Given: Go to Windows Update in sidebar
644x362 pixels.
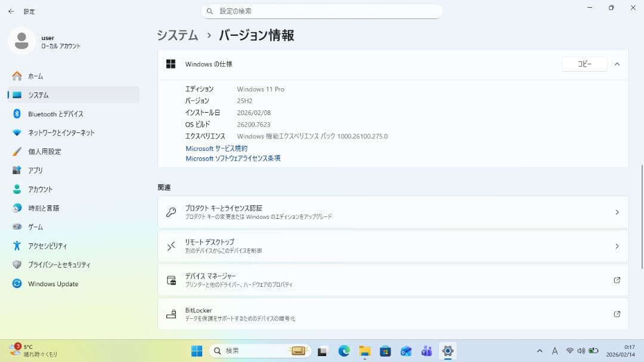Looking at the screenshot, I should click(x=53, y=284).
